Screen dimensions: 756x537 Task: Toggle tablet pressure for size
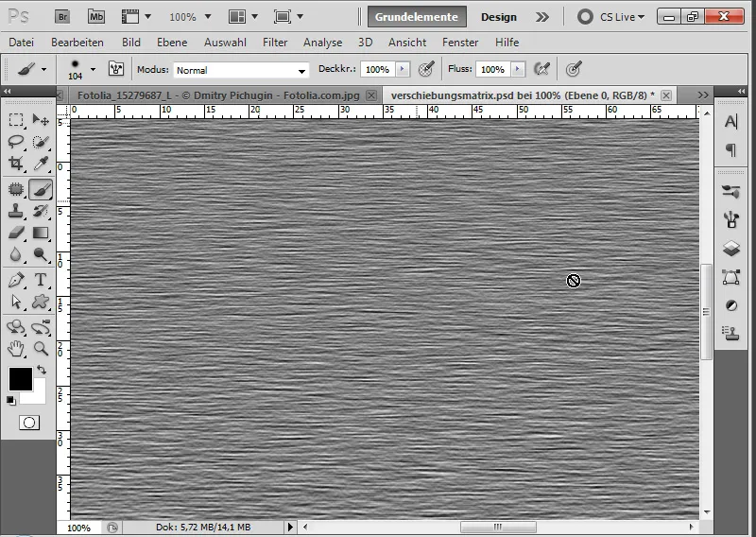(x=573, y=69)
